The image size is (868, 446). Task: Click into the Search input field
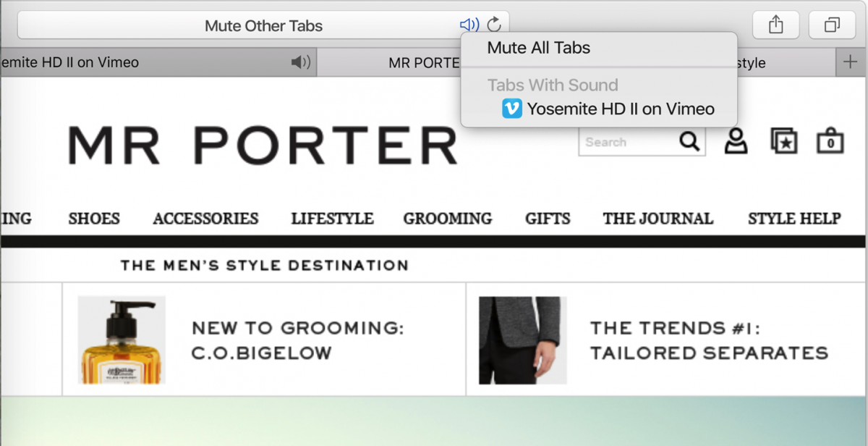(x=626, y=142)
